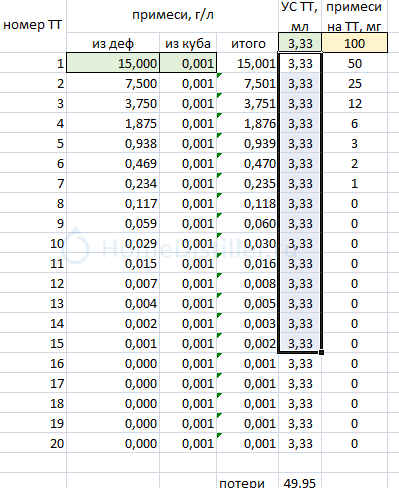Select the green 3,33 cell beside итого
This screenshot has height=488, width=399.
coord(300,43)
